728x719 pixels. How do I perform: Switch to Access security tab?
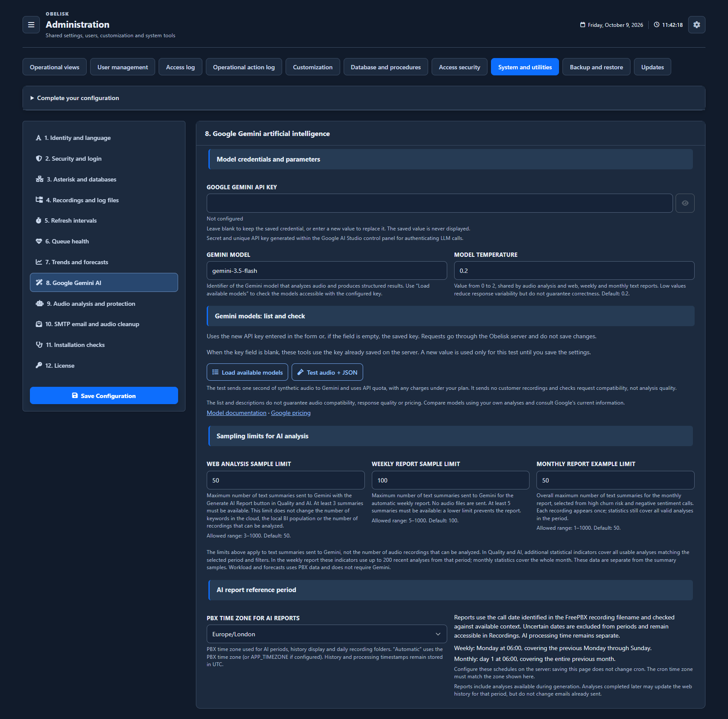[459, 67]
